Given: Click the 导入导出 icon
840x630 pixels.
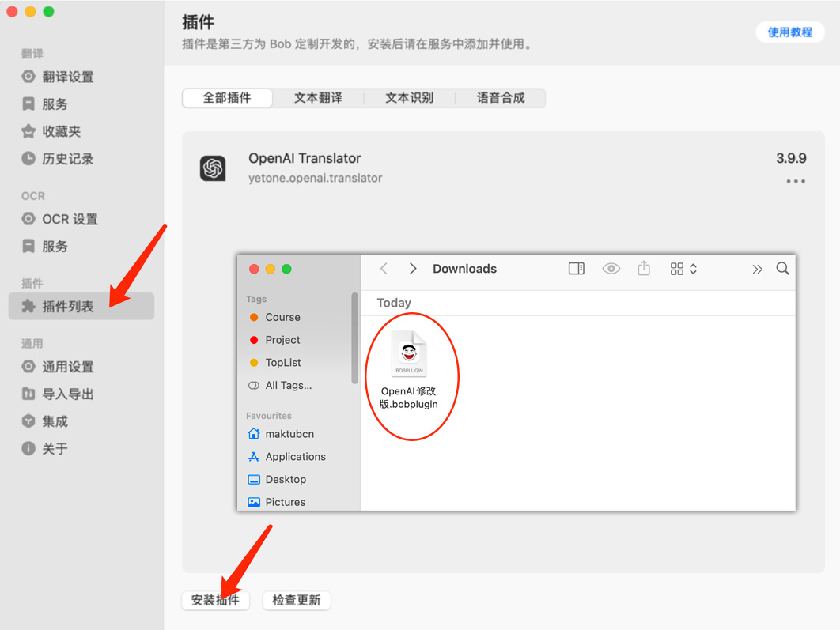Looking at the screenshot, I should (28, 394).
